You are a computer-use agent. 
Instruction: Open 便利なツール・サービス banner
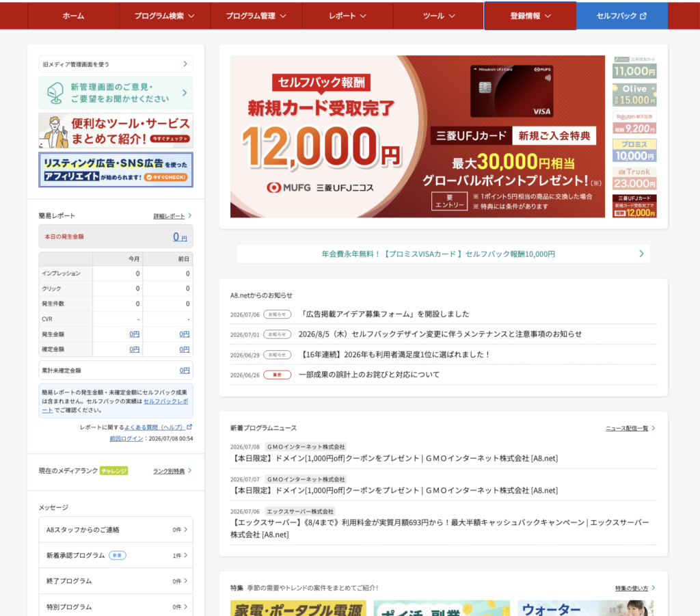pos(116,131)
